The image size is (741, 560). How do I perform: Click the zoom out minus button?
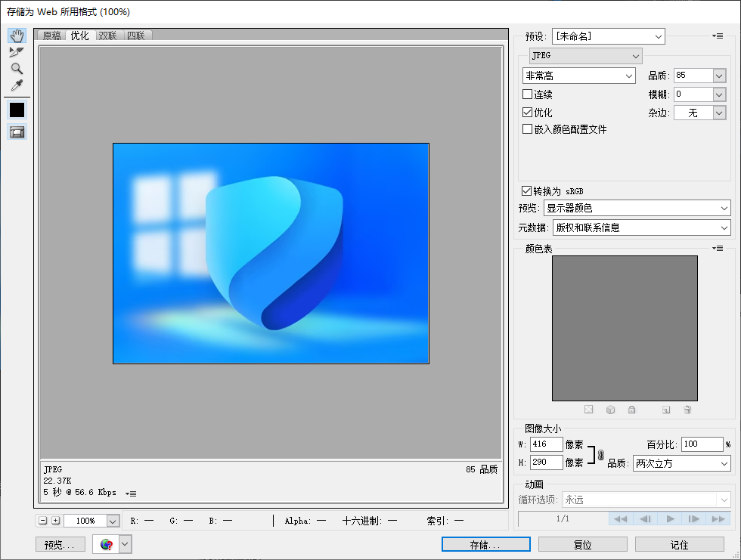coord(43,521)
